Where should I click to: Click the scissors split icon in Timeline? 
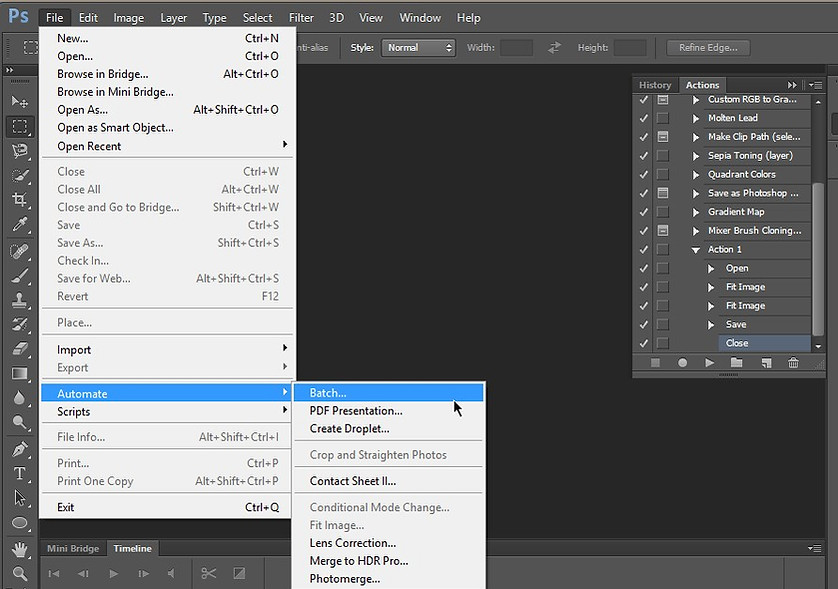coord(208,574)
